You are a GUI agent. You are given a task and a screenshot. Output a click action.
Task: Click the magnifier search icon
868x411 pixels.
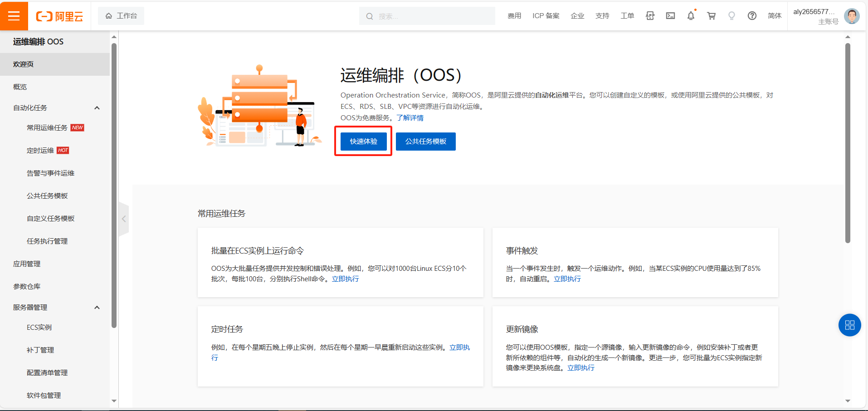click(370, 16)
